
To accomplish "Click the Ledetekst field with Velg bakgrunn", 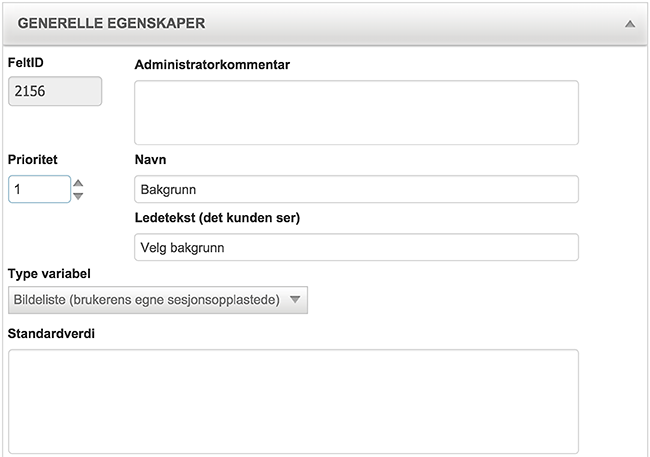I will click(x=357, y=247).
